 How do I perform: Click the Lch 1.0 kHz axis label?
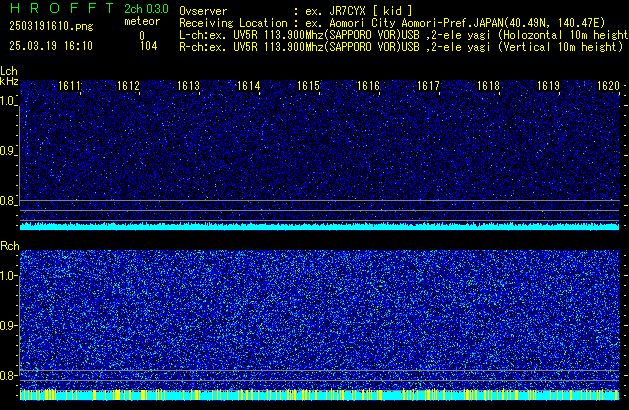point(8,101)
